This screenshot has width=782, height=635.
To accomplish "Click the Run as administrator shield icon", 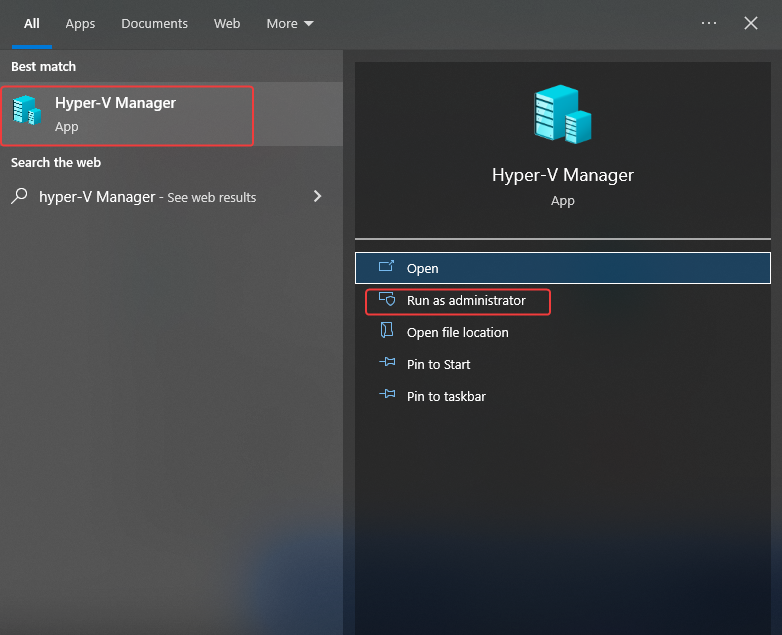I will [387, 299].
